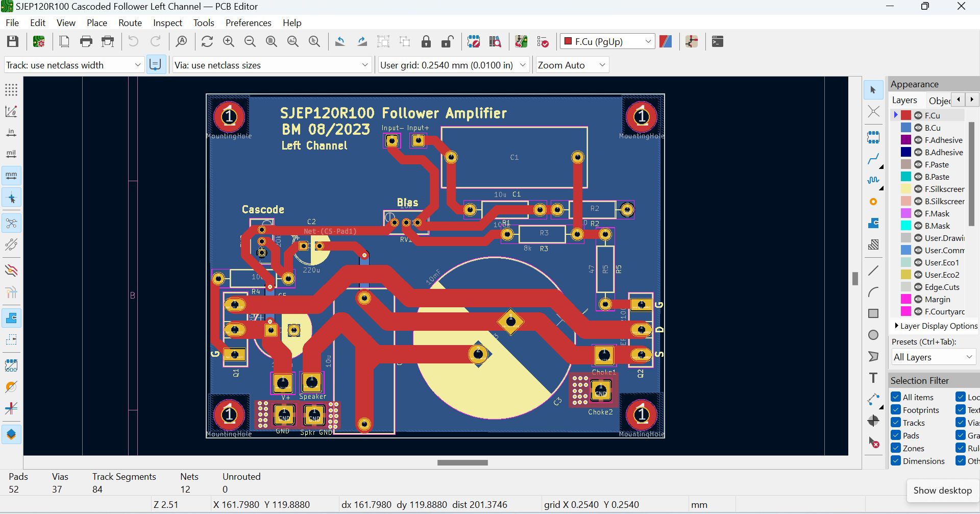The height and width of the screenshot is (514, 980).
Task: Uncheck the Tracks selection filter
Action: click(x=896, y=422)
